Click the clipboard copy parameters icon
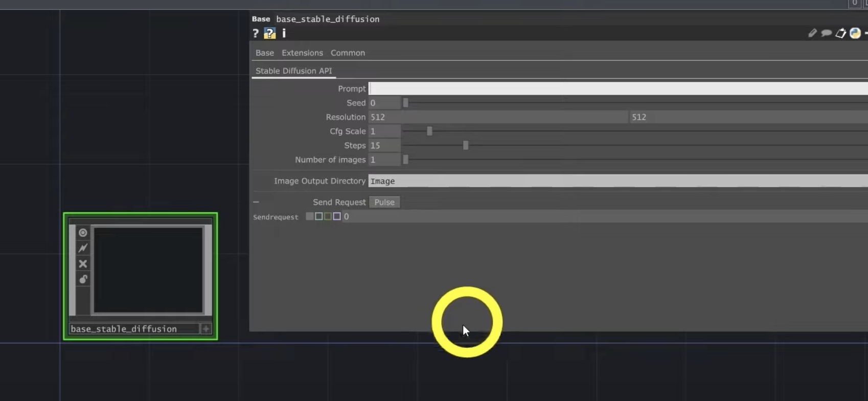 840,33
